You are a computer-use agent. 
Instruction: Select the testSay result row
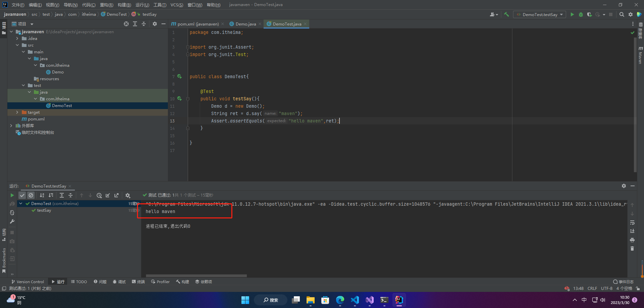[79, 210]
